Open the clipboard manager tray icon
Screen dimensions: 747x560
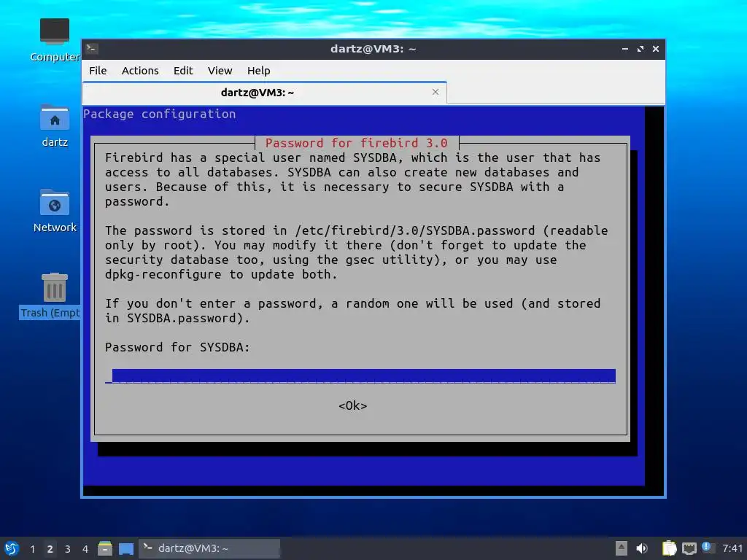669,548
